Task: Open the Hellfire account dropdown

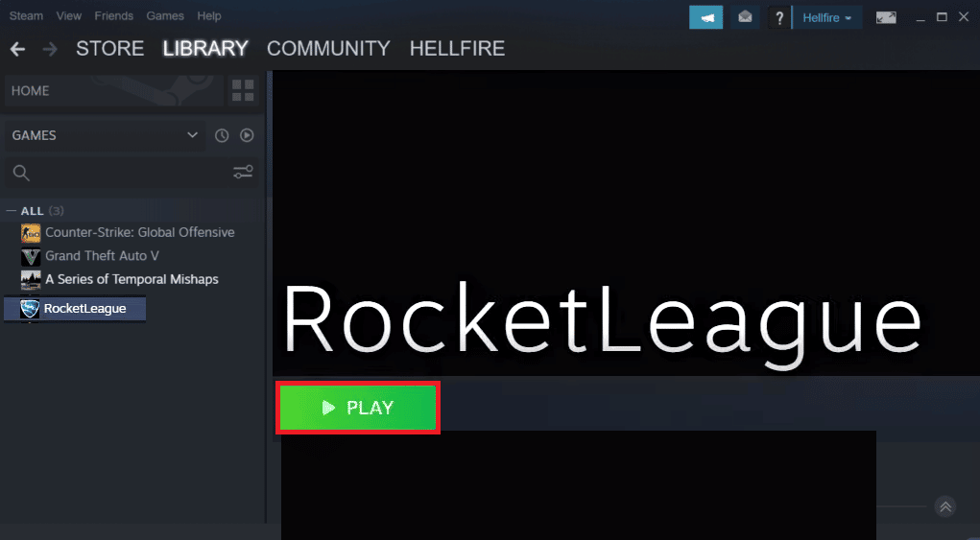Action: [x=826, y=17]
